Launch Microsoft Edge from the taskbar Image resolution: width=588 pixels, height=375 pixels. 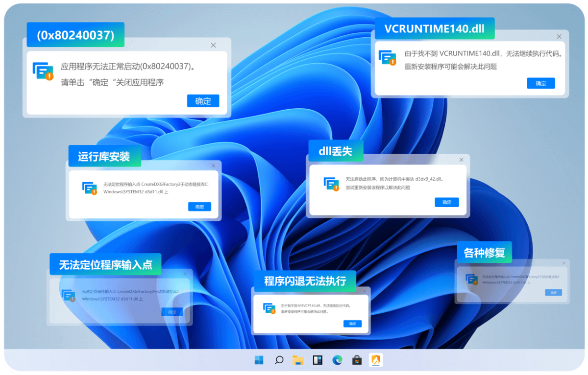[x=337, y=361]
